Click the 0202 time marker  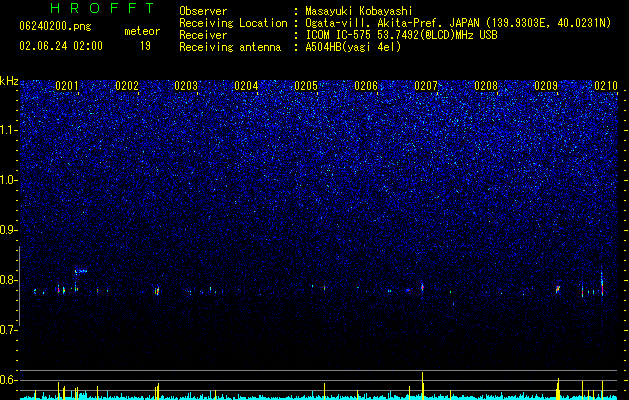click(x=127, y=86)
